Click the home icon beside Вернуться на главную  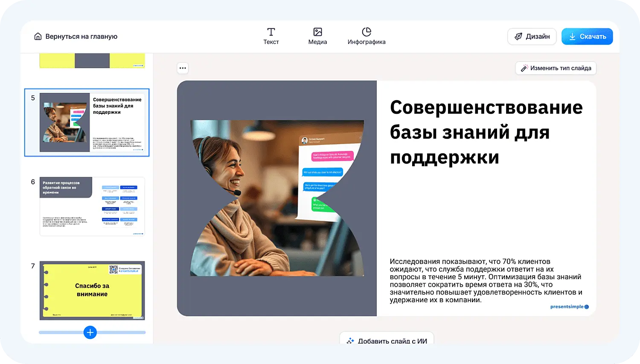click(38, 37)
